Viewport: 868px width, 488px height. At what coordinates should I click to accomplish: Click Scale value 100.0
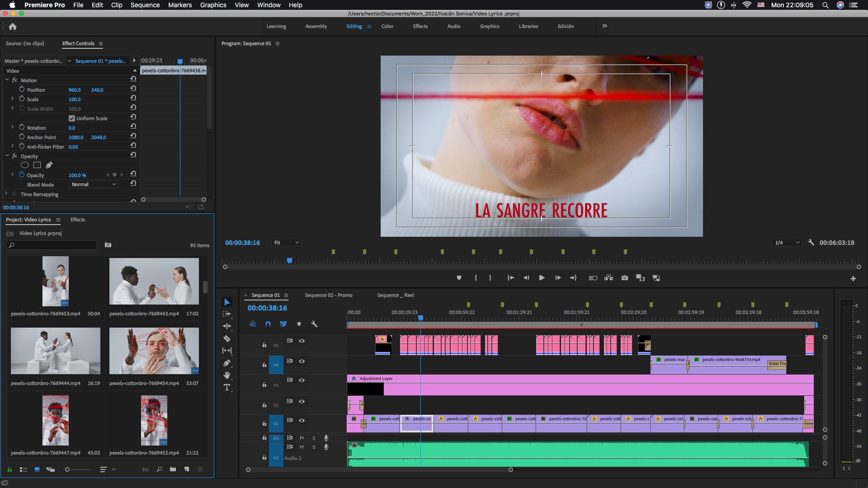click(75, 99)
